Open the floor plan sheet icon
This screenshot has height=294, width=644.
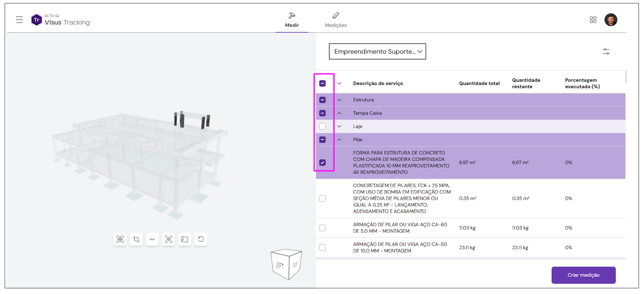[185, 239]
